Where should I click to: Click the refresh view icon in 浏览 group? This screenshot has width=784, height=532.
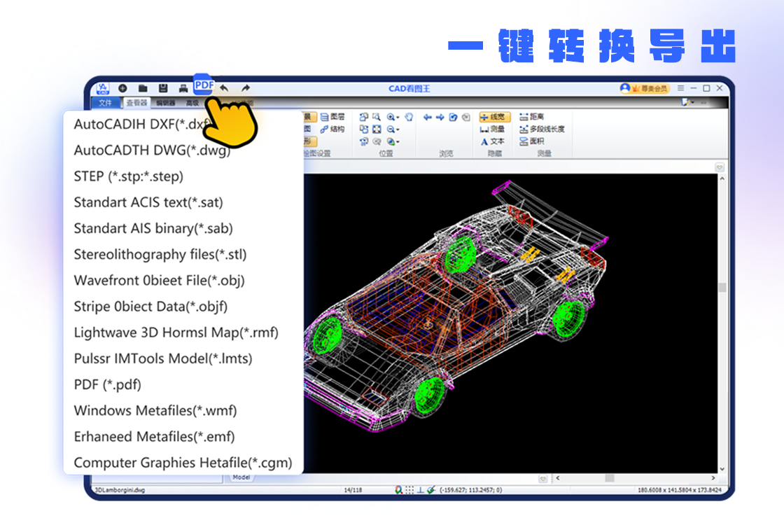453,117
